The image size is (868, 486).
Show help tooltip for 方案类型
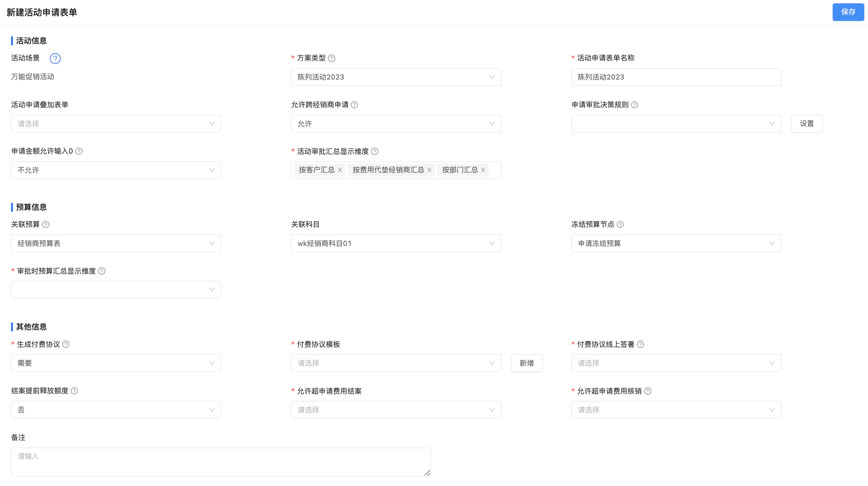pos(332,58)
